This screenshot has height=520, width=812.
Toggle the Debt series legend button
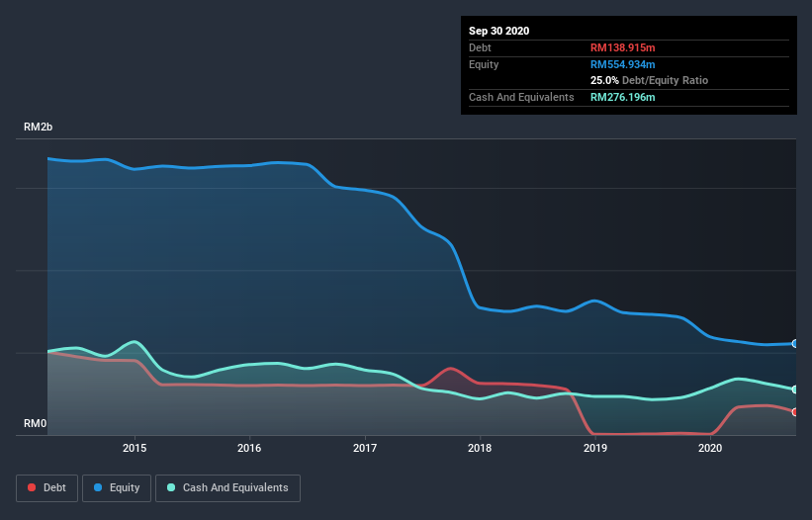[x=47, y=488]
